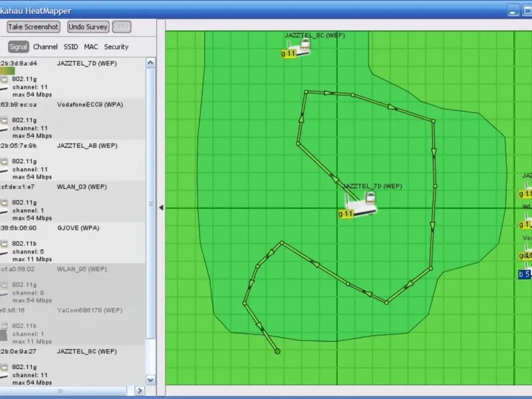Click "channel: 9" in WLAN_95 row

point(28,293)
